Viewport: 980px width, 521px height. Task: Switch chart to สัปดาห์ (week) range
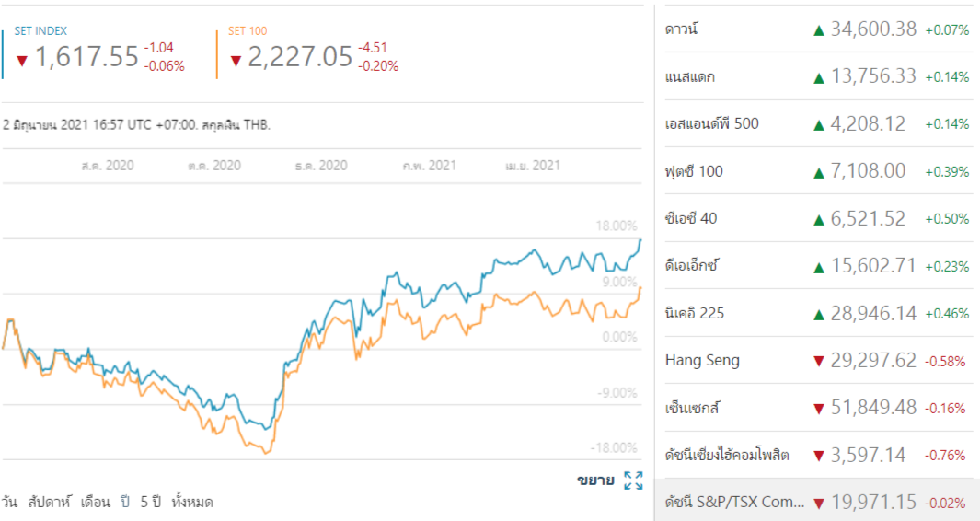coord(50,503)
